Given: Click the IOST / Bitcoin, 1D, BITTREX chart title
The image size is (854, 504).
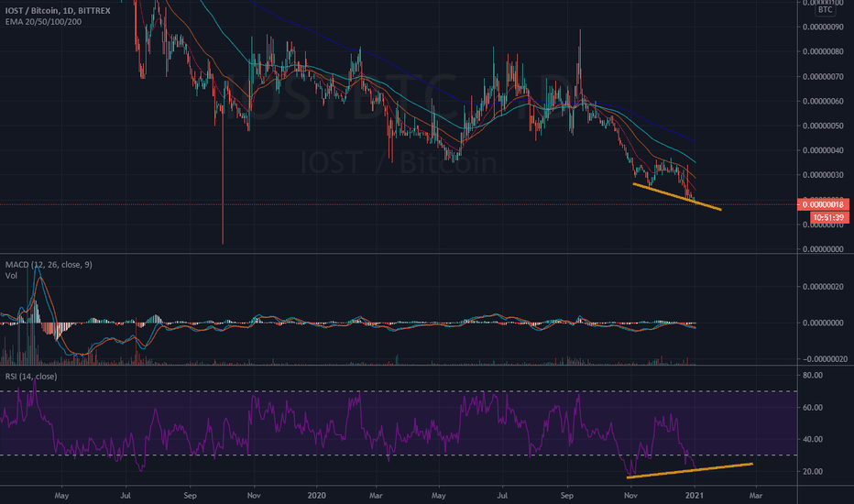Looking at the screenshot, I should (58, 10).
